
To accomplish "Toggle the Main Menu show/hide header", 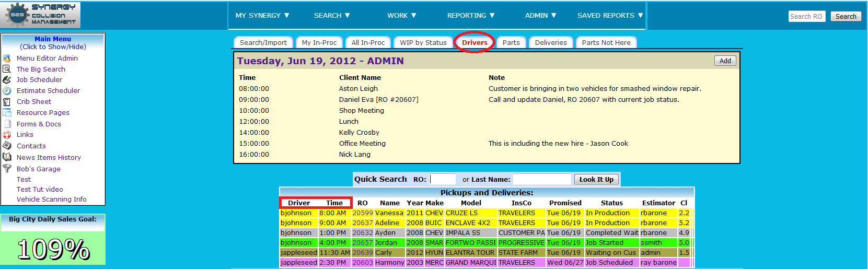I will [53, 43].
